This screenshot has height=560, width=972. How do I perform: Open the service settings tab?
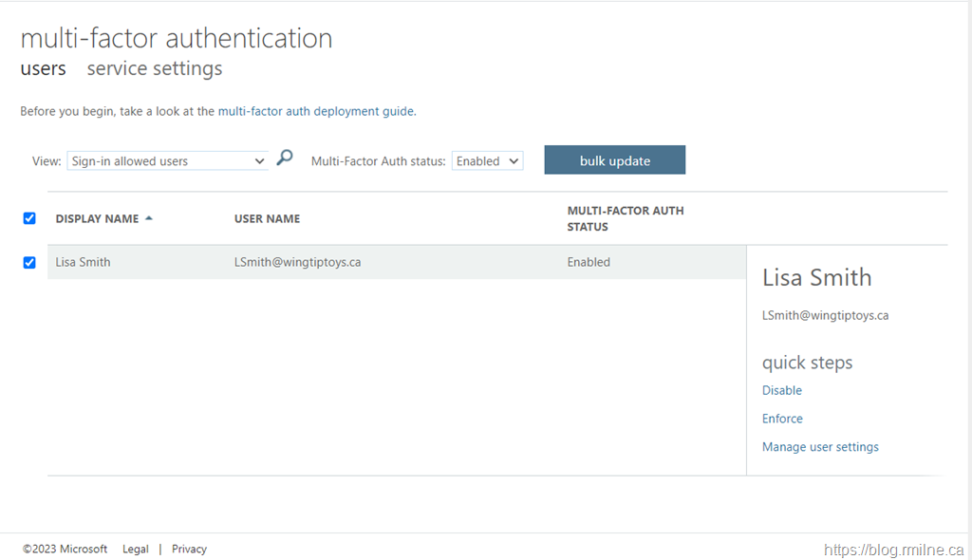(x=155, y=68)
